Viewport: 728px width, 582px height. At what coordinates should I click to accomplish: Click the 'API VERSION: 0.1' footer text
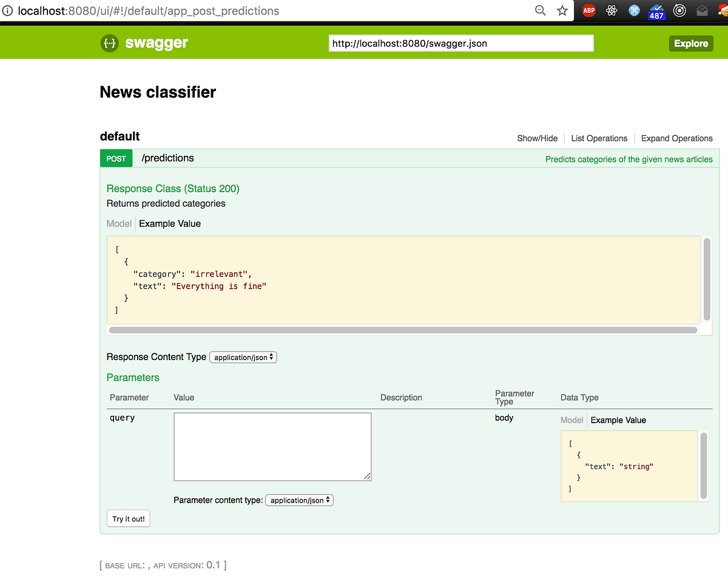187,565
